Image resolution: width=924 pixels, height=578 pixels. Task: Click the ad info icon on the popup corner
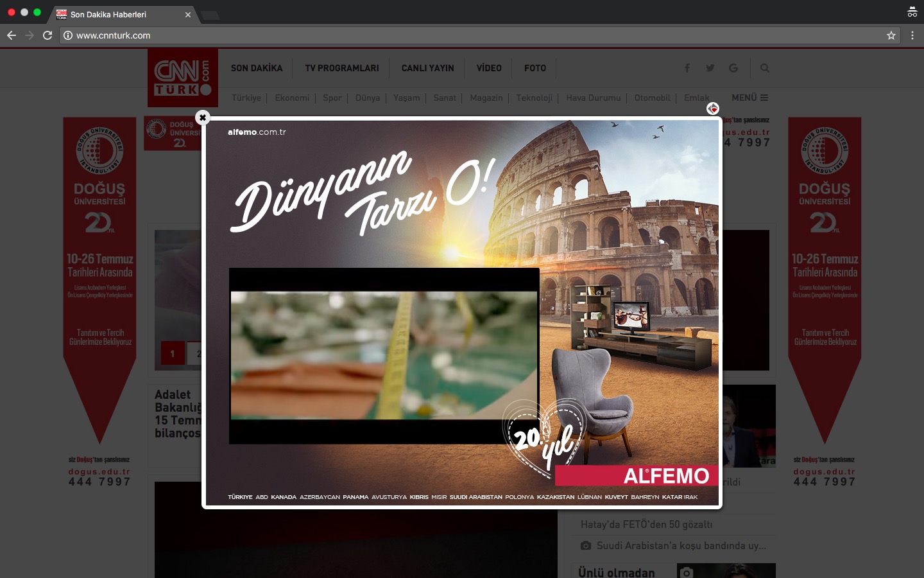[x=713, y=109]
